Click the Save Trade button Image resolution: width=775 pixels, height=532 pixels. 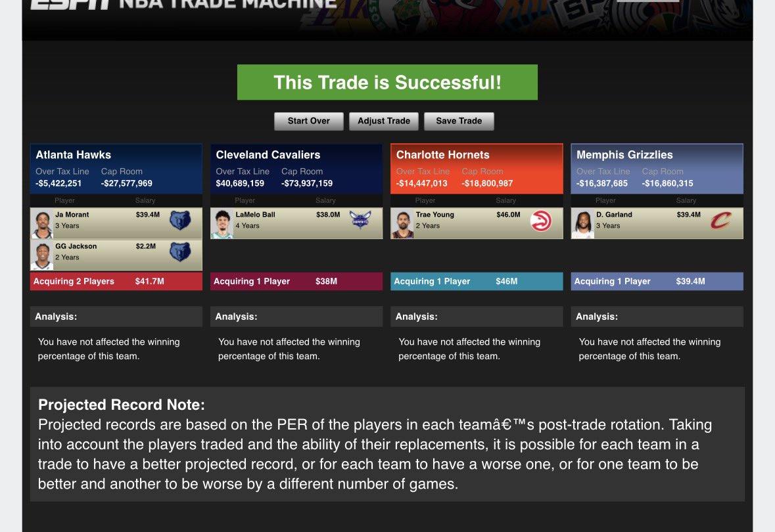pos(459,121)
